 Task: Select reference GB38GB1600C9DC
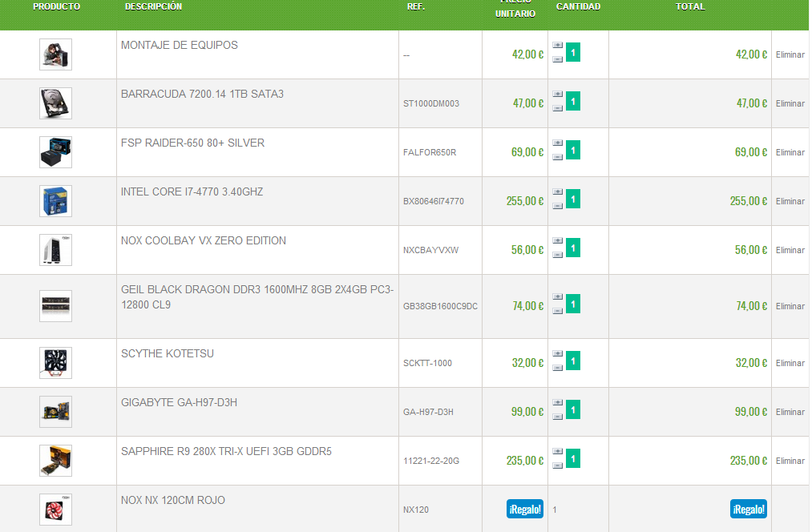(x=440, y=306)
